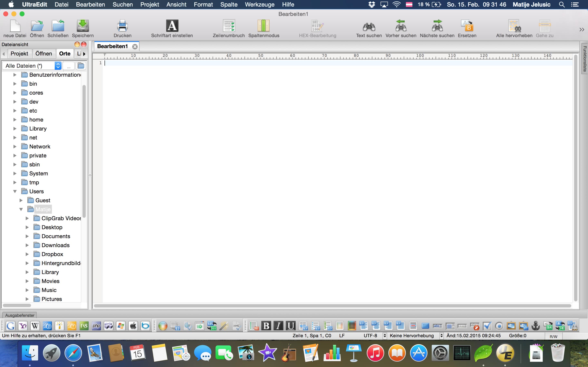This screenshot has width=588, height=367.
Task: Click the Zeilenumbruch toolbar icon
Action: (229, 26)
